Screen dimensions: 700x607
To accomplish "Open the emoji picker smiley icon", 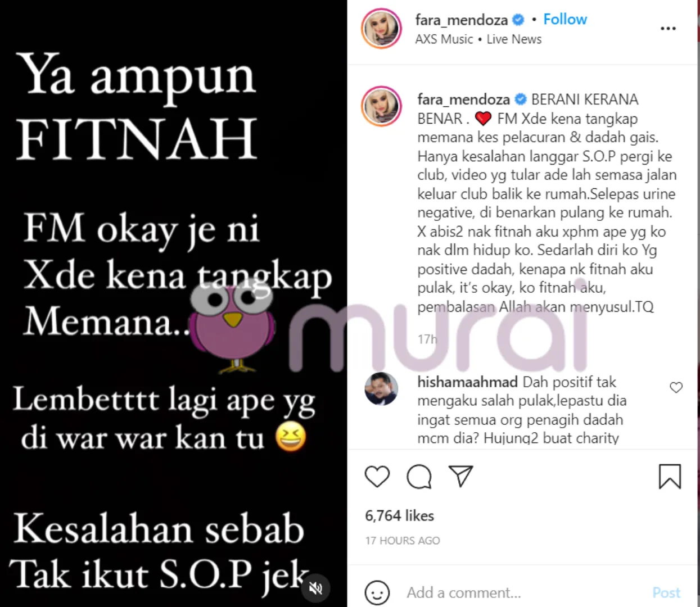I will pyautogui.click(x=377, y=593).
